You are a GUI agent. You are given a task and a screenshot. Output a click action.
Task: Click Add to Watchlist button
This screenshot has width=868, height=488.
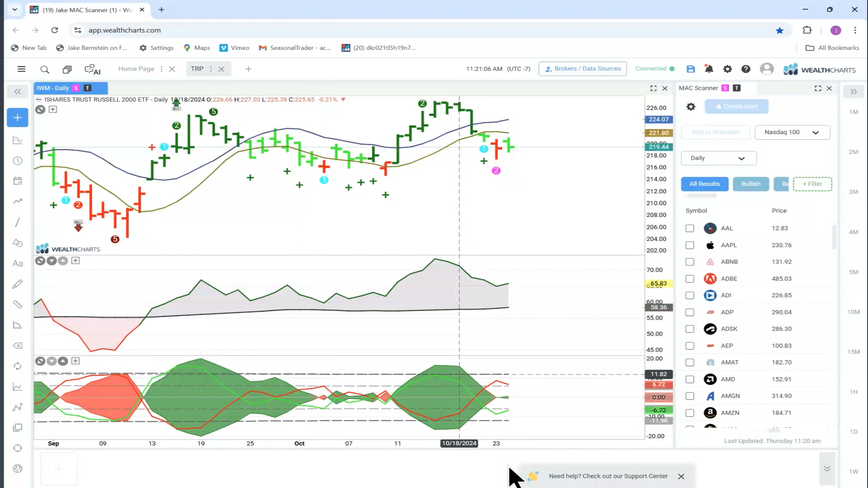(716, 132)
